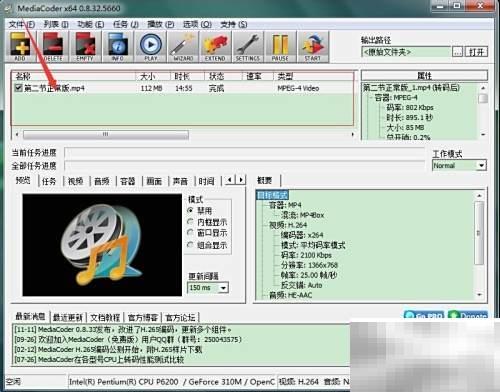Click the Go PRO button
Image resolution: width=500 pixels, height=392 pixels.
point(424,315)
